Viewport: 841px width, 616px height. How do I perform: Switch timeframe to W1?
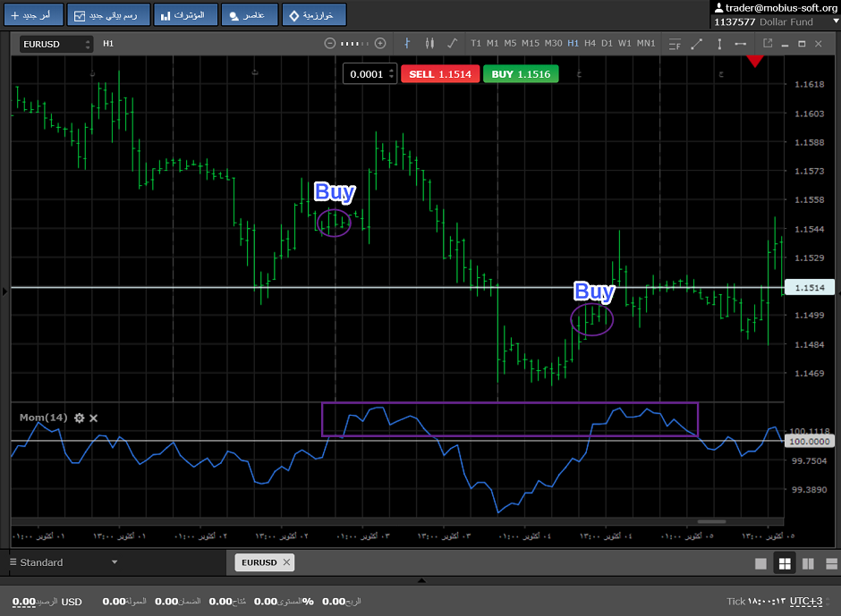(624, 44)
